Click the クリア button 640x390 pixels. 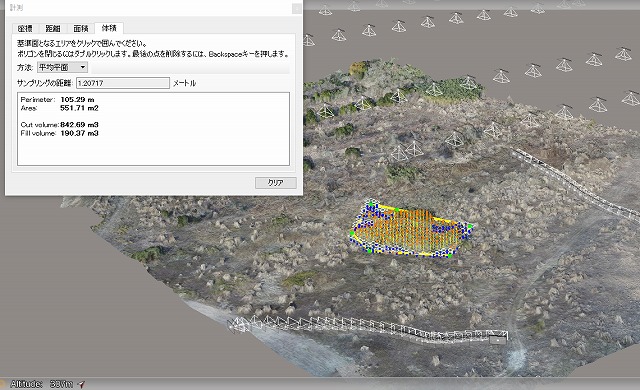pyautogui.click(x=276, y=182)
